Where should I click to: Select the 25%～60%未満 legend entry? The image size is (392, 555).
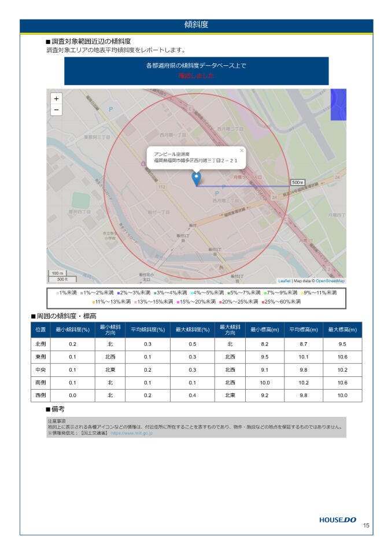click(x=282, y=302)
